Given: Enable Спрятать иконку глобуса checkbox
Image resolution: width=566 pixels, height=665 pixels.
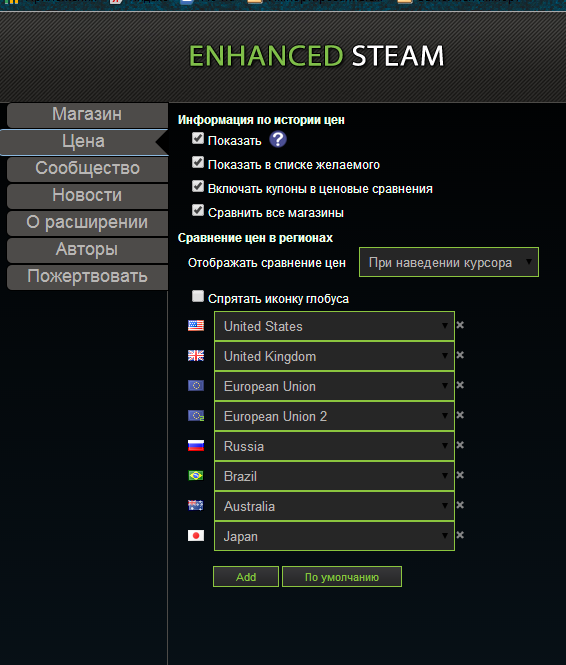Looking at the screenshot, I should 198,296.
